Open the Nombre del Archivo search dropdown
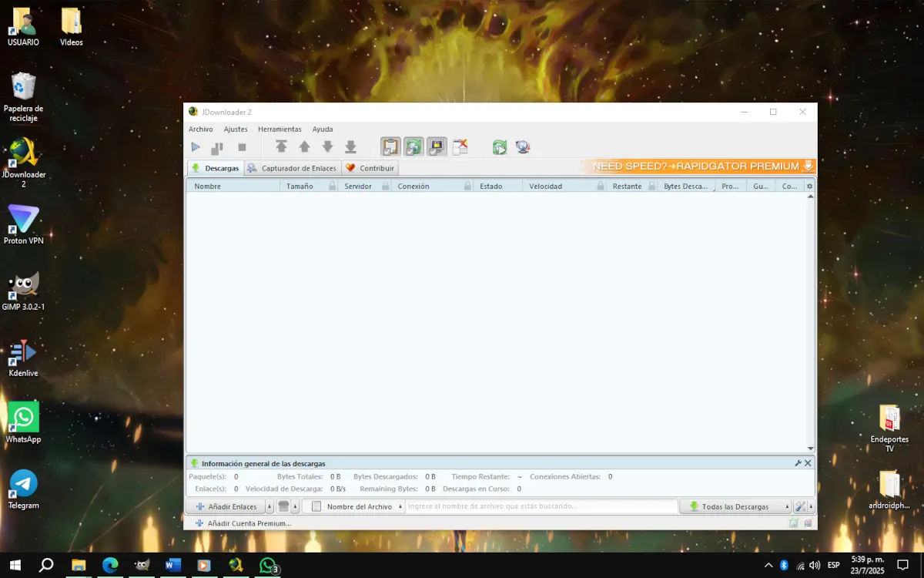The image size is (924, 578). 400,506
